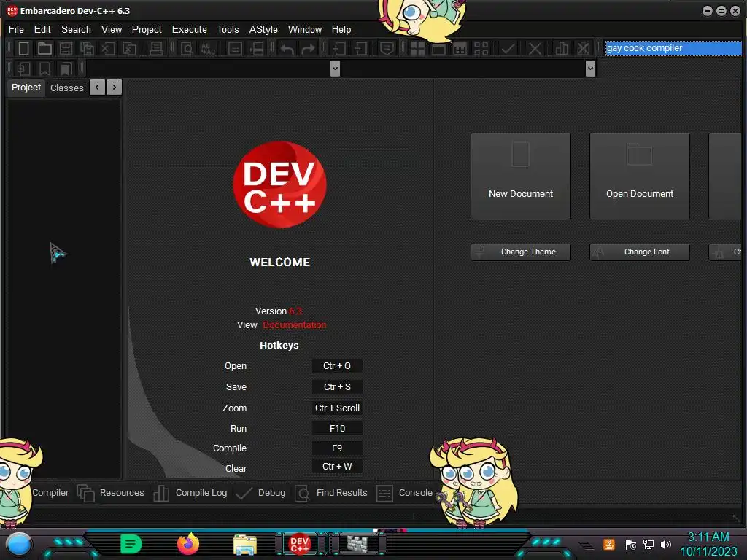
Task: Click the Save floppy disk icon
Action: pyautogui.click(x=66, y=49)
